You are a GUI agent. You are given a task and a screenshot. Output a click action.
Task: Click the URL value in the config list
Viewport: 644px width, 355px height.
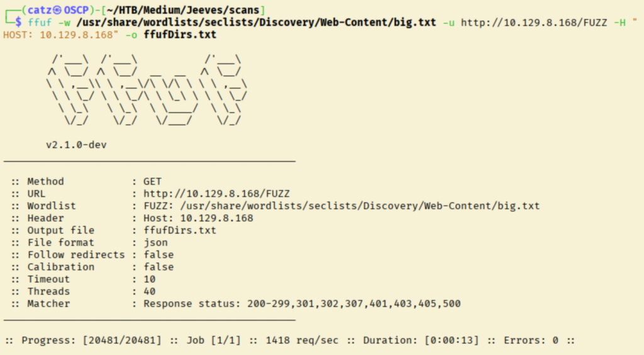[216, 194]
